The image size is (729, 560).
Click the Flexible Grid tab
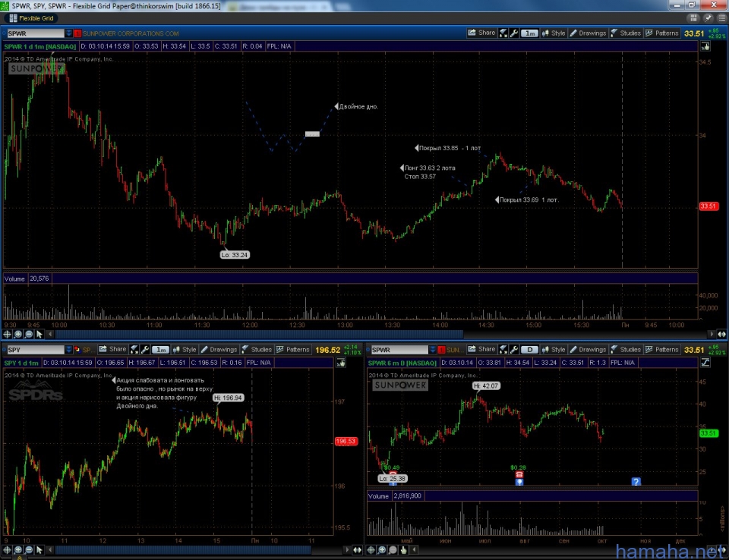coord(31,18)
